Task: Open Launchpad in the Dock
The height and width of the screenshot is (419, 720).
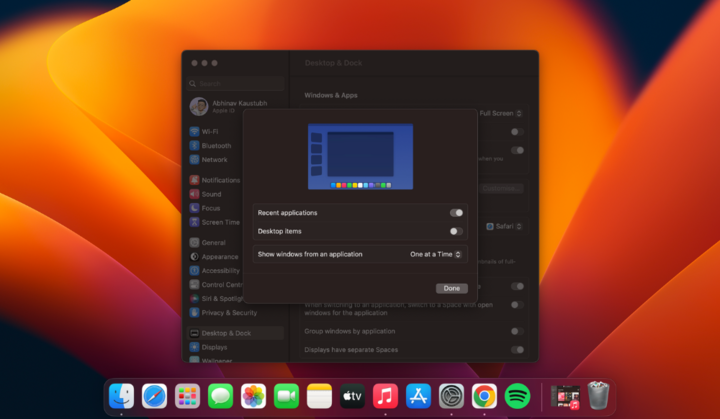Action: pos(187,396)
